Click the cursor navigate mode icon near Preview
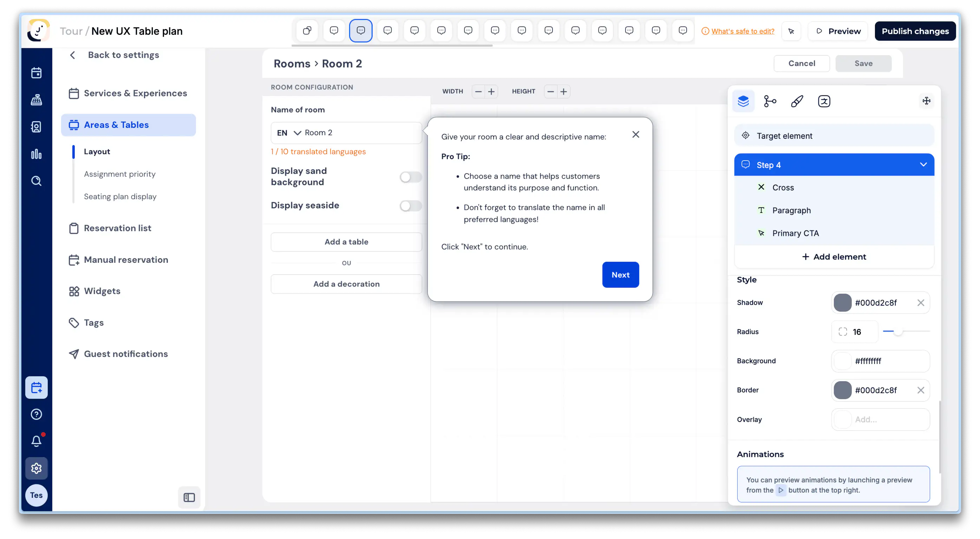This screenshot has height=539, width=980. pyautogui.click(x=791, y=31)
